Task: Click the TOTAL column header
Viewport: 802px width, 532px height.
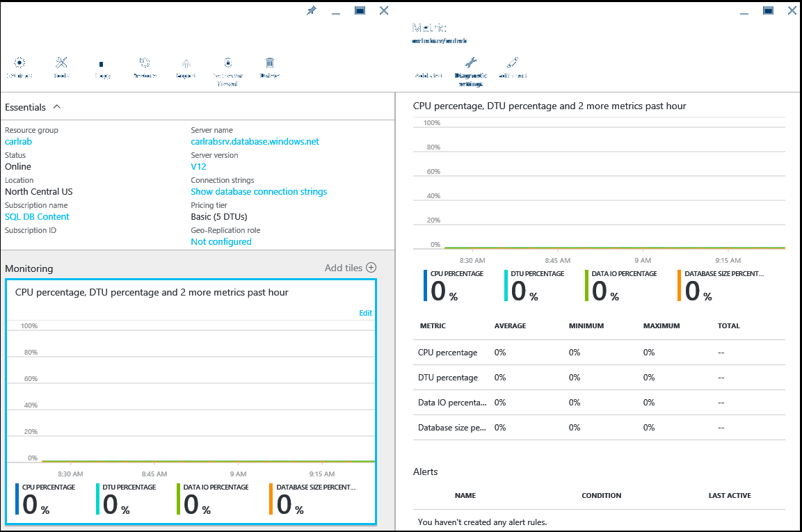Action: (x=728, y=326)
